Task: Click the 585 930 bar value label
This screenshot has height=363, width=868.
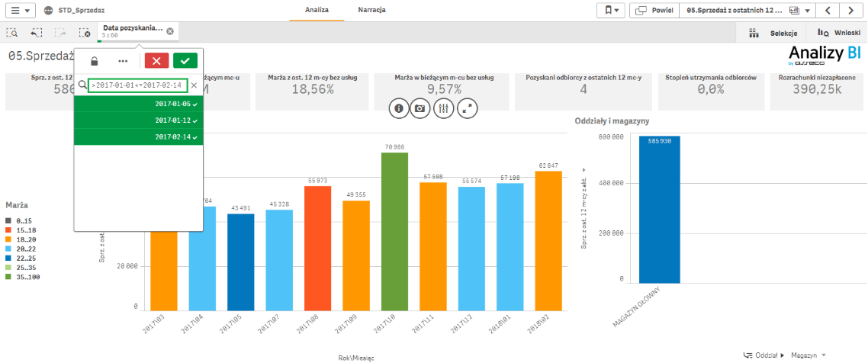Action: 659,141
